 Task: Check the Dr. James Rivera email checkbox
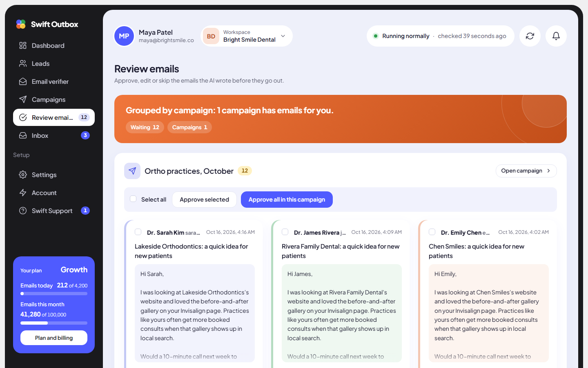point(285,232)
